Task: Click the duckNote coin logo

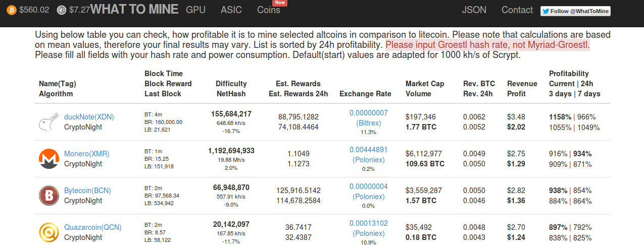Action: [49, 122]
